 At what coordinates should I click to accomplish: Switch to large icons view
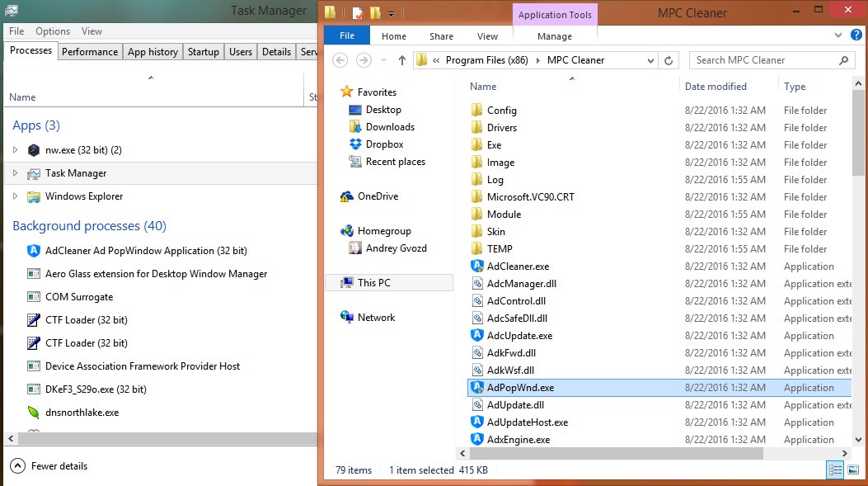(x=855, y=470)
